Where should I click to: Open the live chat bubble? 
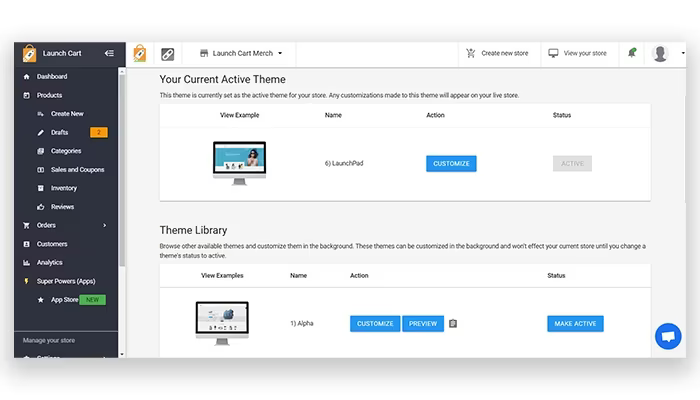[668, 336]
